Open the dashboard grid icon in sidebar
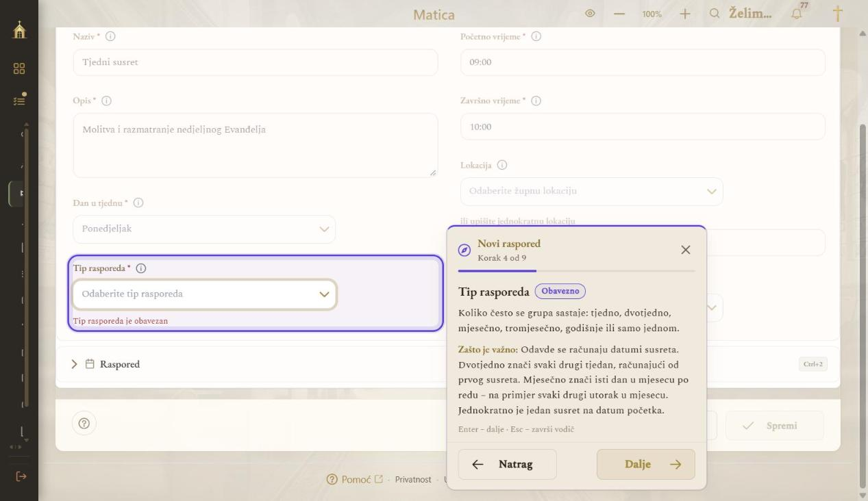Image resolution: width=868 pixels, height=501 pixels. (x=19, y=68)
